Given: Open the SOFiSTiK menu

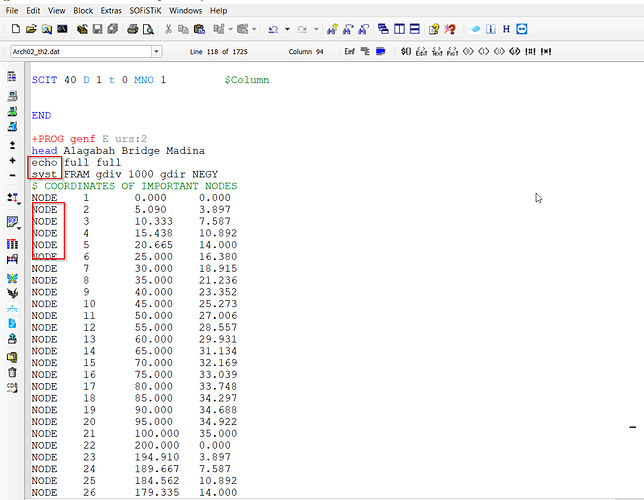Looking at the screenshot, I should (x=145, y=11).
